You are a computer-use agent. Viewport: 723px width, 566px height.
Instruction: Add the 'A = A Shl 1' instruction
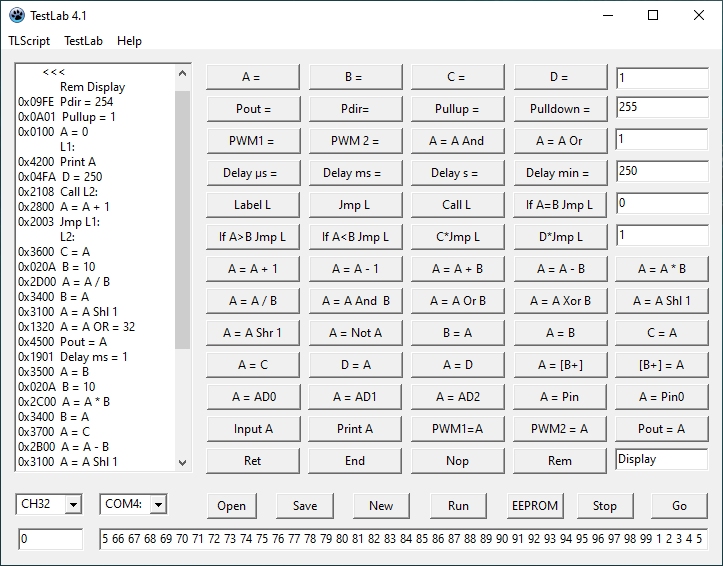coord(661,301)
